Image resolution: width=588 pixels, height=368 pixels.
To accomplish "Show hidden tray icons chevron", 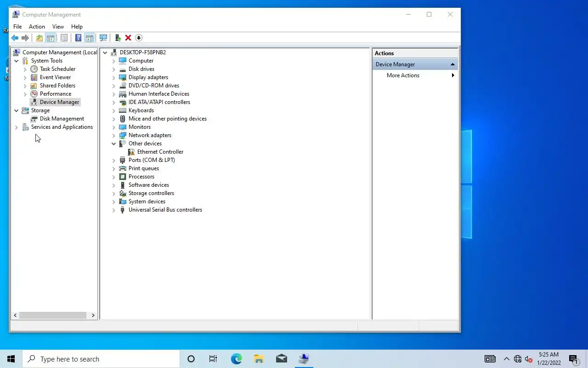I will (x=506, y=359).
